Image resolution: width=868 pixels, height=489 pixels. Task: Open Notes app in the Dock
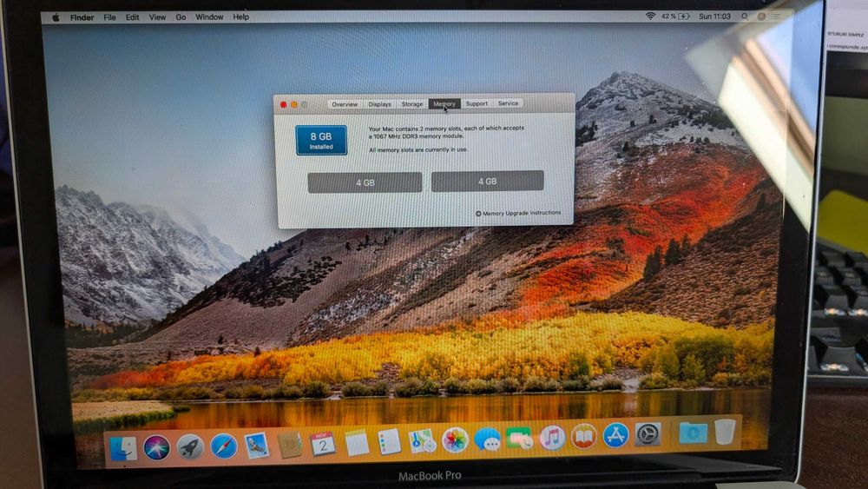356,443
